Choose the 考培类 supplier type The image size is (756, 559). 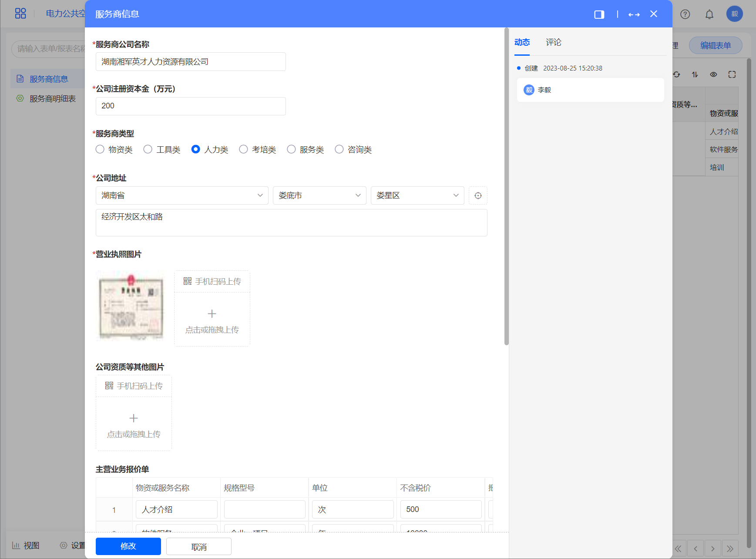click(243, 149)
